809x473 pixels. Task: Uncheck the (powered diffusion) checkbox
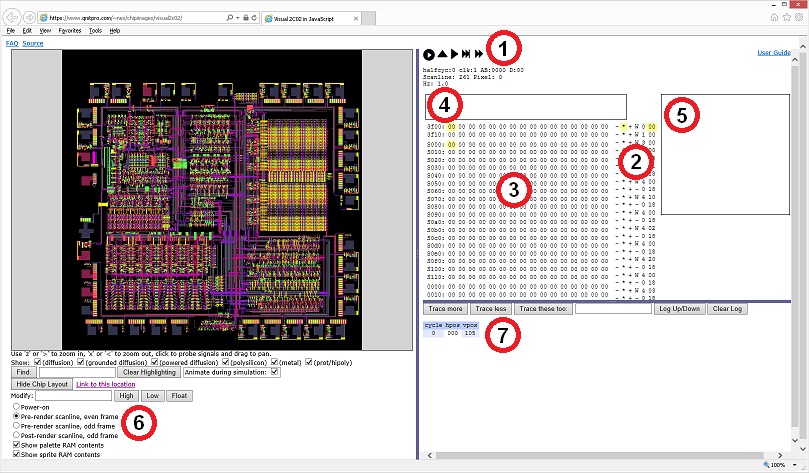click(x=154, y=362)
